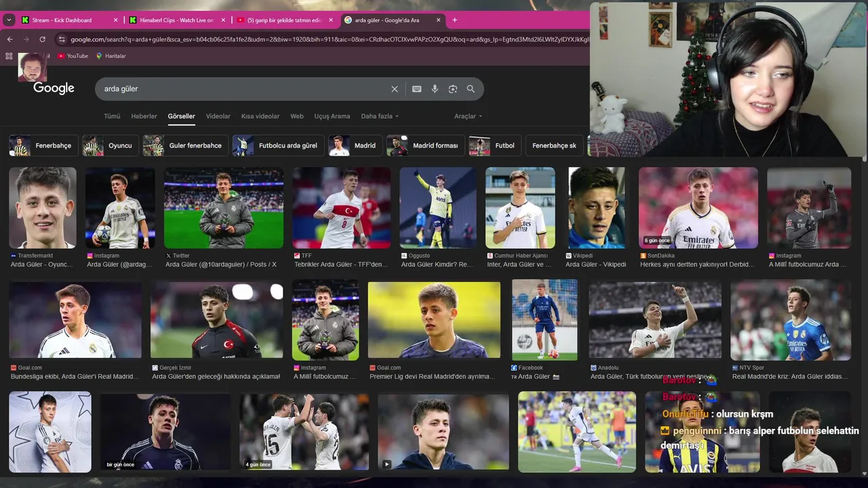This screenshot has width=868, height=488.
Task: Filter images by Futbolcu arda gürel chip
Action: (277, 146)
